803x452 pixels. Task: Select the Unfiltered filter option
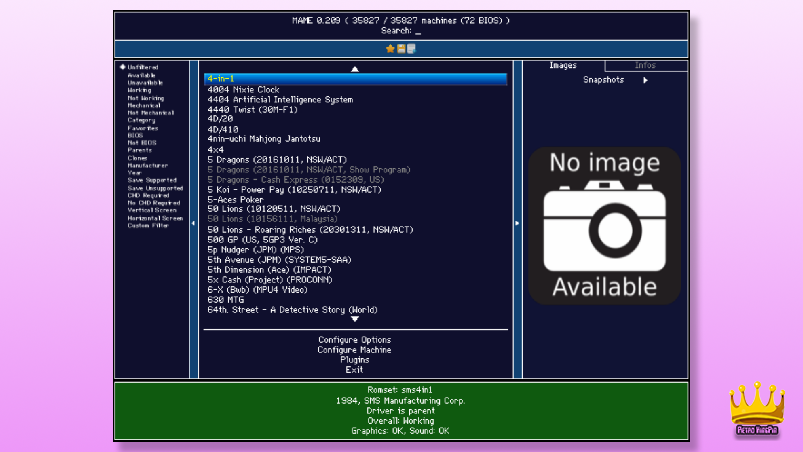pyautogui.click(x=143, y=67)
